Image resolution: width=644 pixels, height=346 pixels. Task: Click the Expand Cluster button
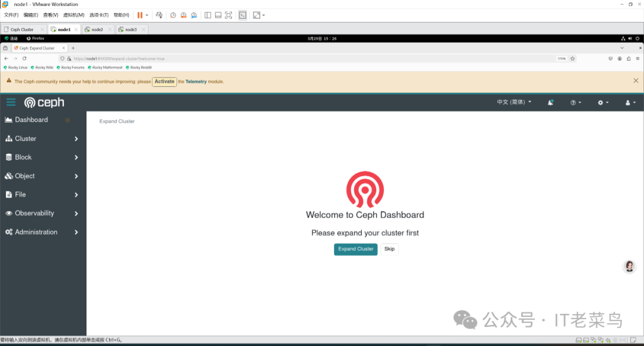355,250
